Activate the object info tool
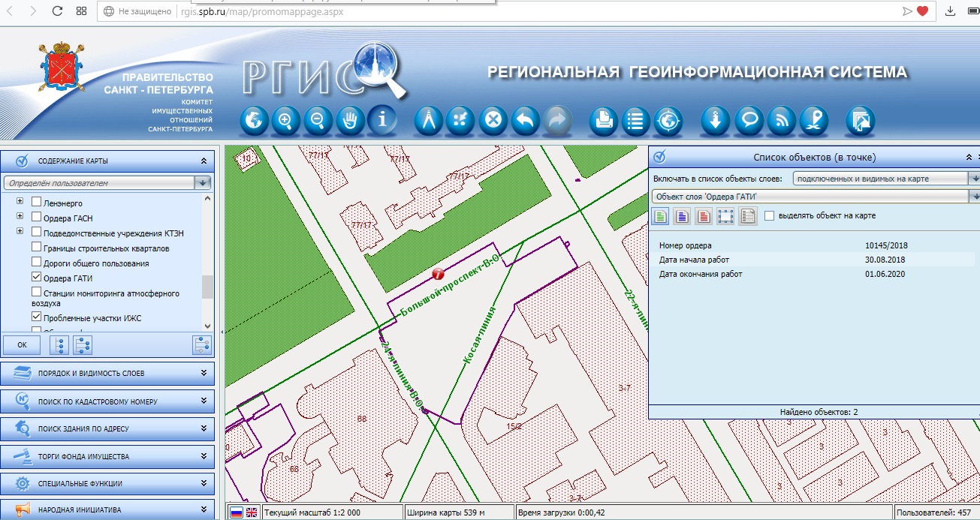 click(x=382, y=120)
